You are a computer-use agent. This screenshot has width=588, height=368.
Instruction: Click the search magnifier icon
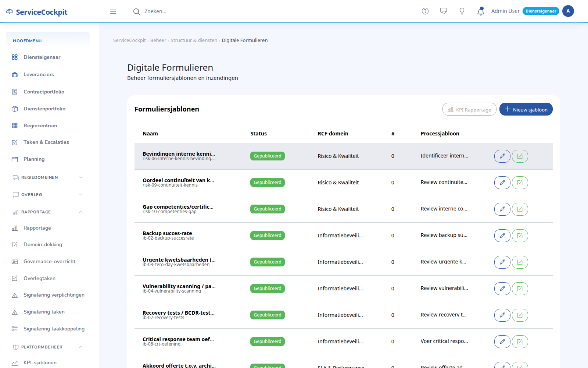(x=137, y=12)
